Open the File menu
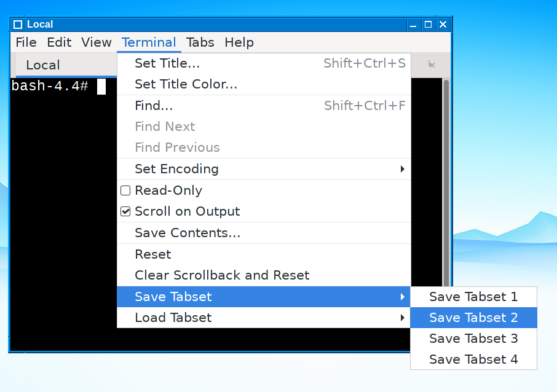The width and height of the screenshot is (557, 392). (x=26, y=42)
